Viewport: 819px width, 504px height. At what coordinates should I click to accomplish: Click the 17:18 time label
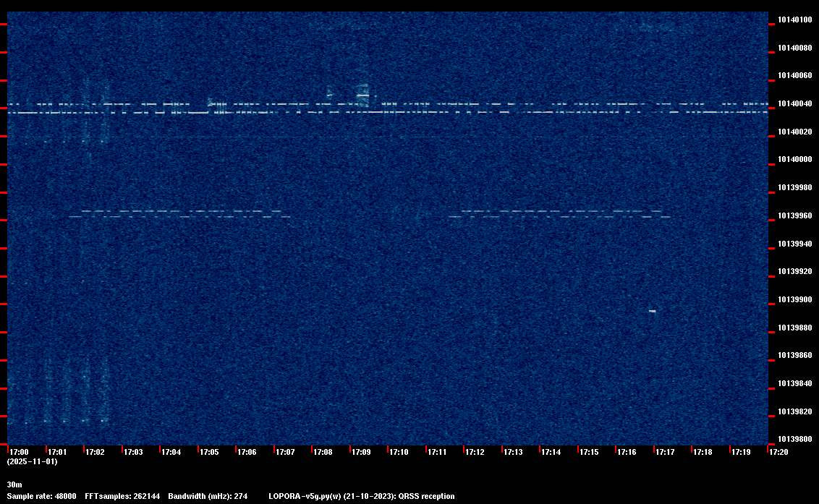tap(703, 452)
